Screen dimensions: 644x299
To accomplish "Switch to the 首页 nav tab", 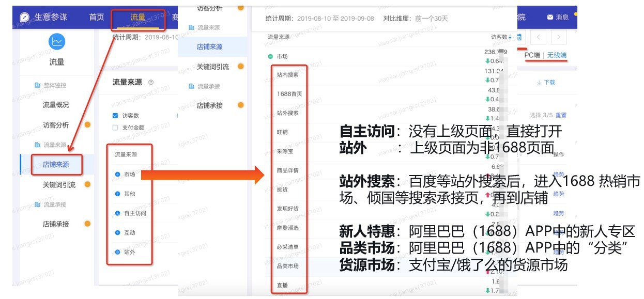I will click(97, 17).
